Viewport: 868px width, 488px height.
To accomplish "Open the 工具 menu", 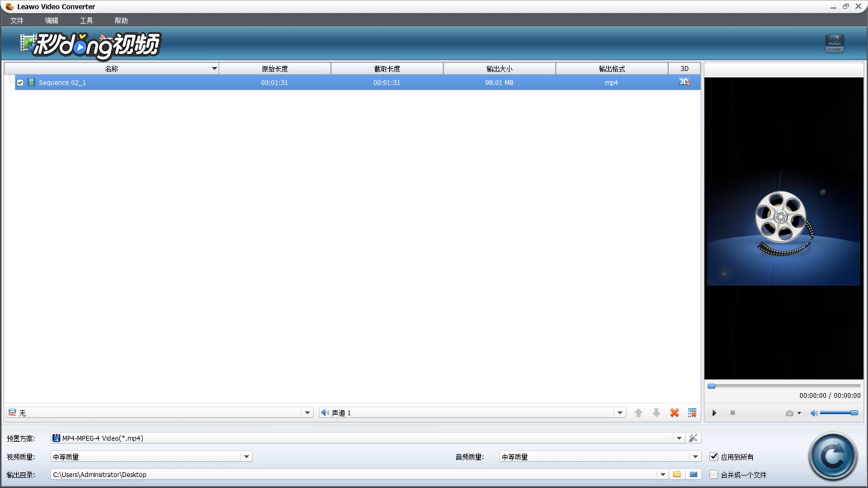I will tap(86, 20).
